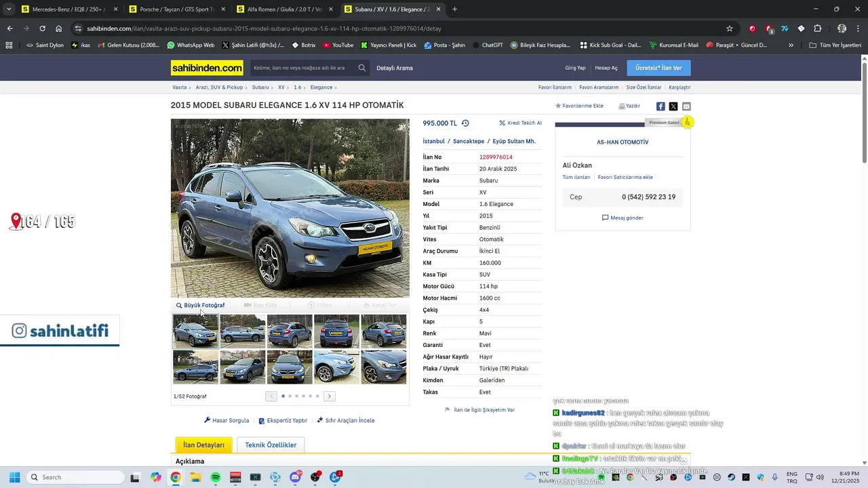The height and width of the screenshot is (488, 868).
Task: Open the apps grid in bookmarks bar
Action: (x=9, y=45)
